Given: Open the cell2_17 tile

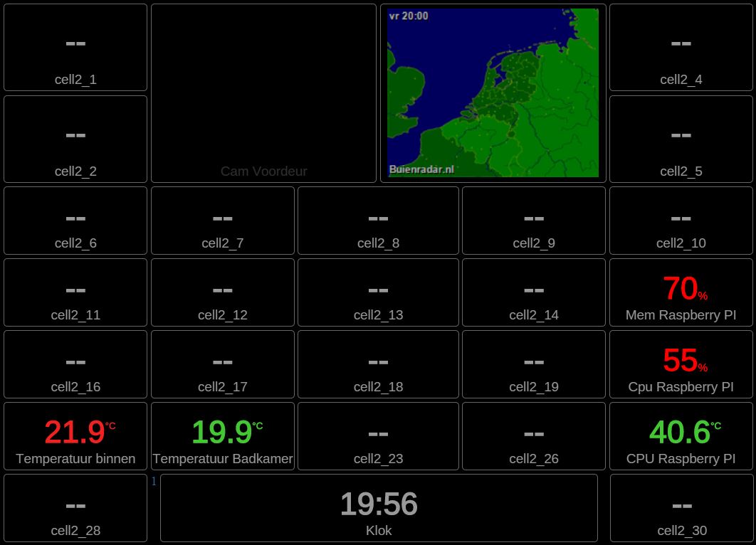Looking at the screenshot, I should click(x=223, y=364).
